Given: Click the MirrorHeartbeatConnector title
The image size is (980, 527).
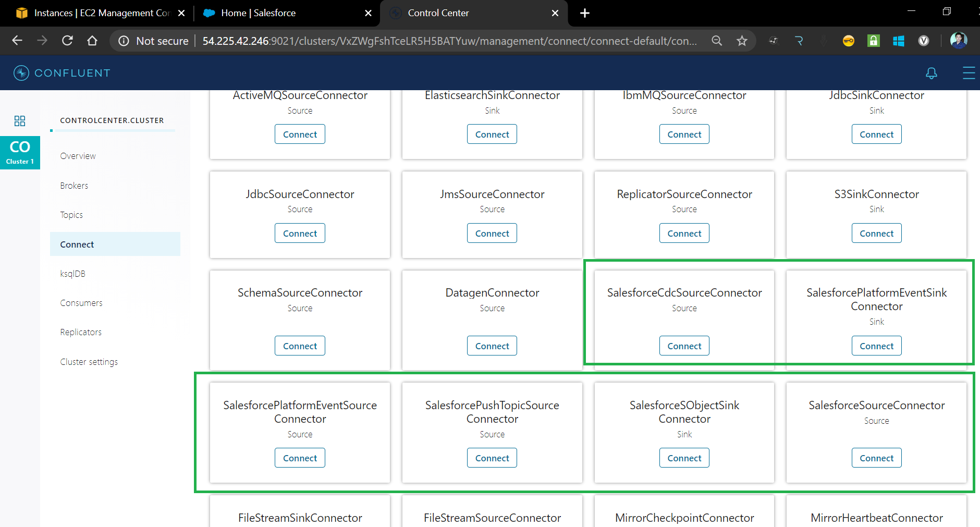Looking at the screenshot, I should [x=877, y=518].
